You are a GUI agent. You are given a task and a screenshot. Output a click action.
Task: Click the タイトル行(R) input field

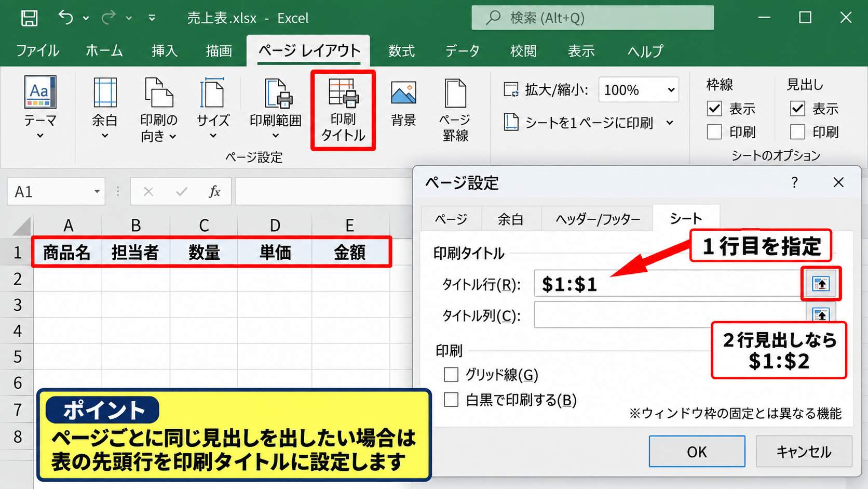tap(669, 284)
